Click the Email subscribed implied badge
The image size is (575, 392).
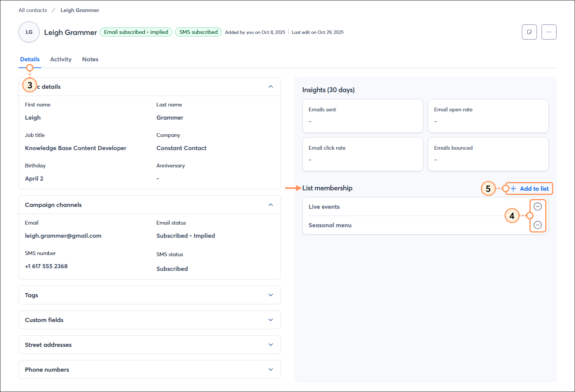click(x=136, y=32)
